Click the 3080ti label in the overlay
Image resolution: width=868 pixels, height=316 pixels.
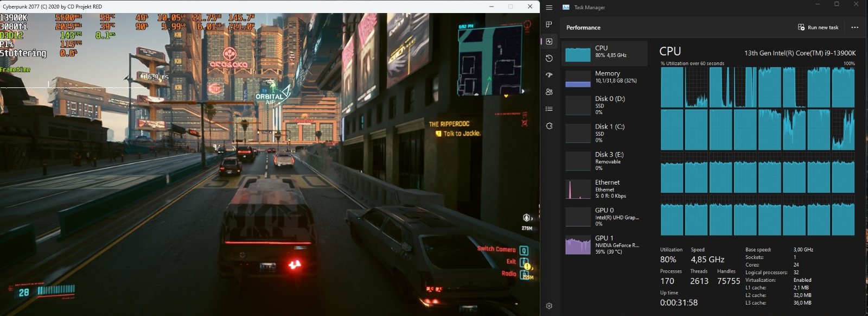14,27
